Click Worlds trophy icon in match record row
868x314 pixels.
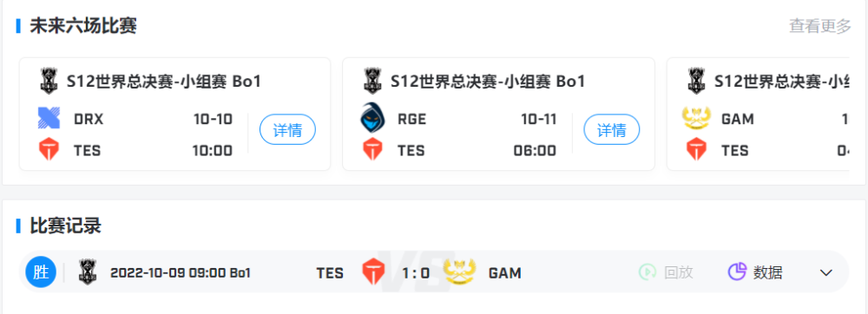pos(88,272)
